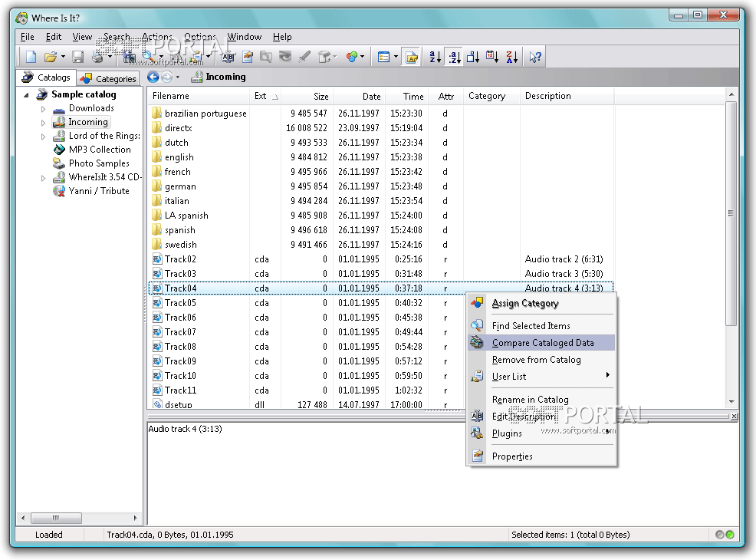Open the categories icon dropdown arrow
Viewport: 756px width, 560px height.
click(x=362, y=57)
